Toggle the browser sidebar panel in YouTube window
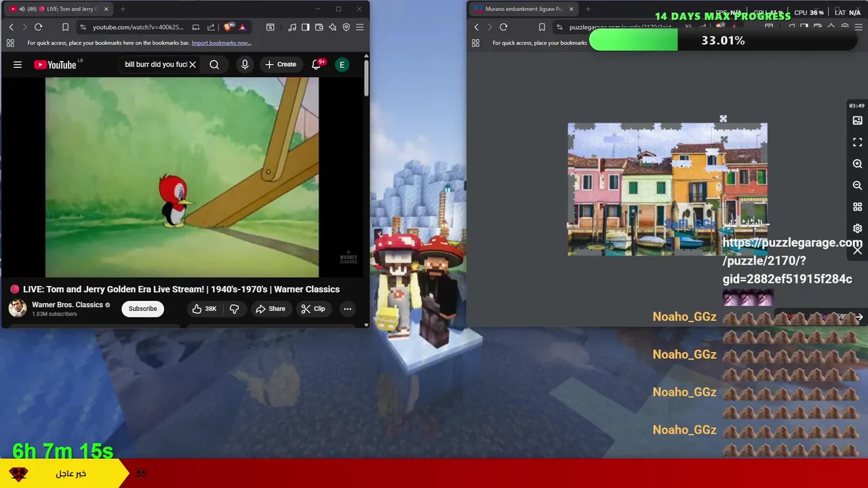The image size is (868, 488). coord(305,27)
